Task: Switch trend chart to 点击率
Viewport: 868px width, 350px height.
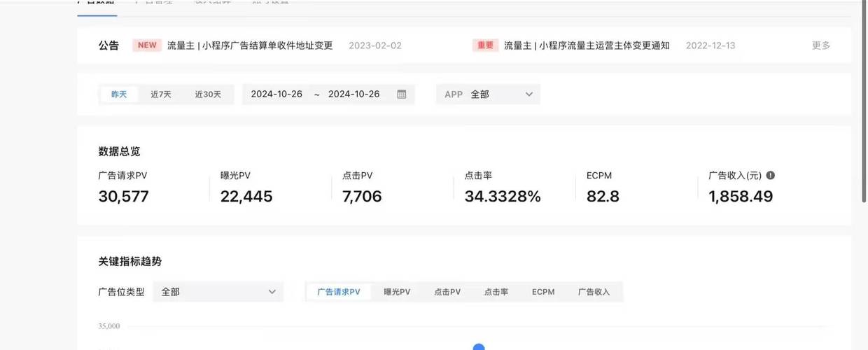Action: pos(496,292)
